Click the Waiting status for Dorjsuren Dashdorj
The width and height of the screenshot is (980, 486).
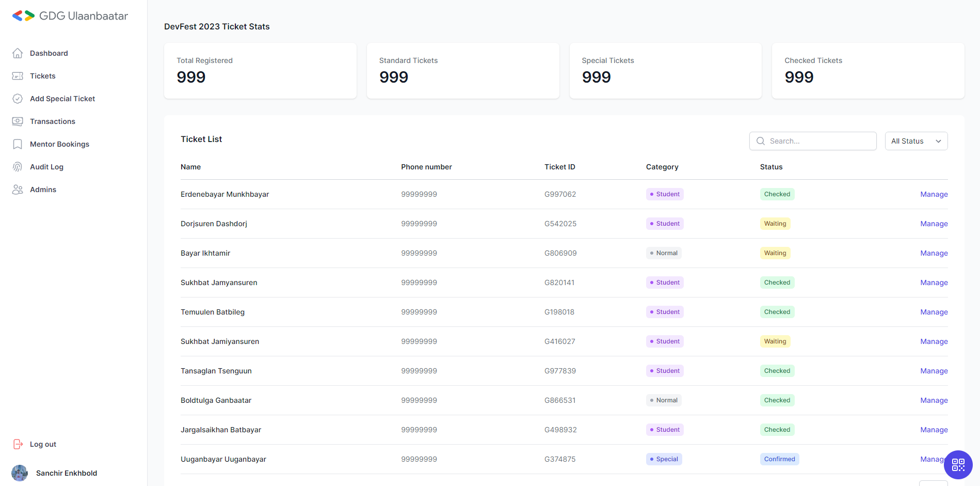tap(775, 224)
